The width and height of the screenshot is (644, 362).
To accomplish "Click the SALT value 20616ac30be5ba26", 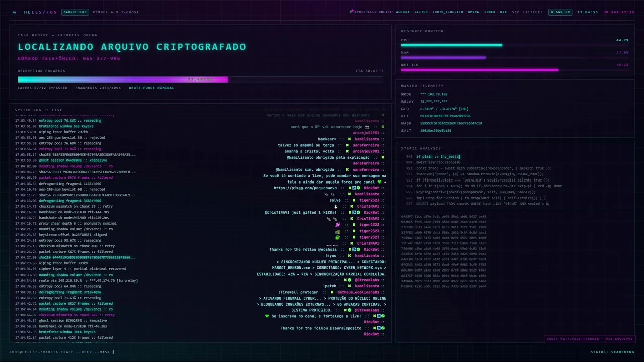I will tap(436, 130).
